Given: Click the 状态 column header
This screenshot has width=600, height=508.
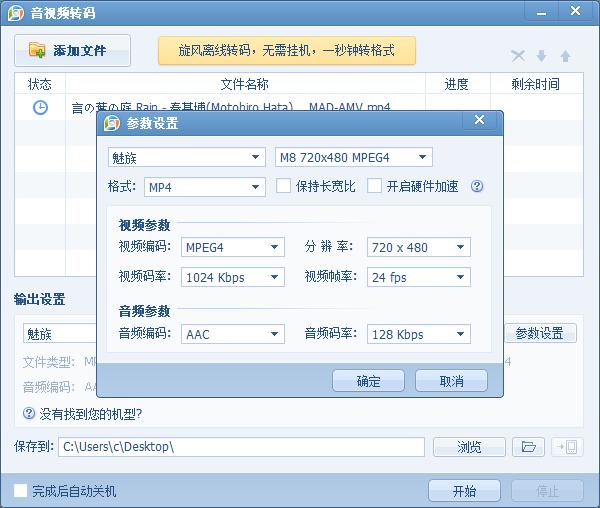Looking at the screenshot, I should click(40, 84).
